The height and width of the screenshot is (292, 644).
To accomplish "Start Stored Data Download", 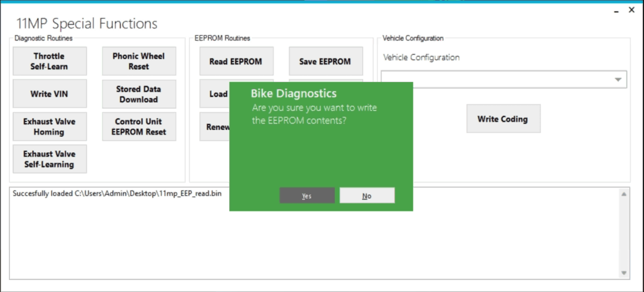I will [139, 94].
